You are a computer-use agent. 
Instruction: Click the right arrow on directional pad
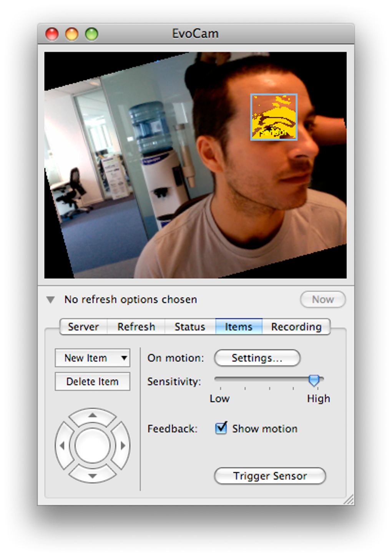tap(122, 446)
